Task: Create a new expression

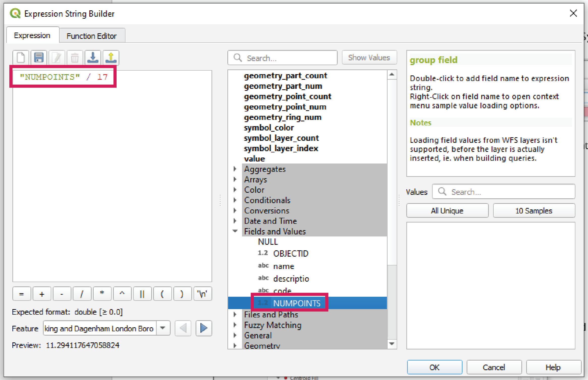Action: tap(20, 58)
